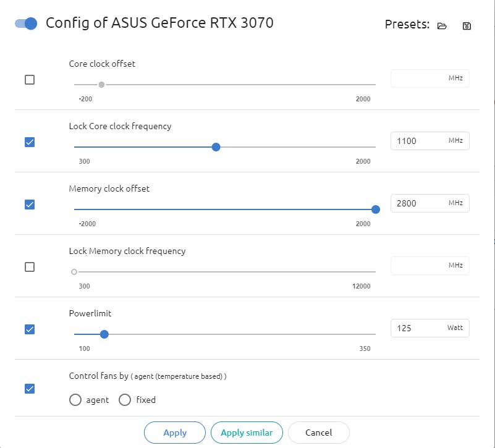
Task: Cancel the GPU config dialog
Action: click(x=319, y=433)
